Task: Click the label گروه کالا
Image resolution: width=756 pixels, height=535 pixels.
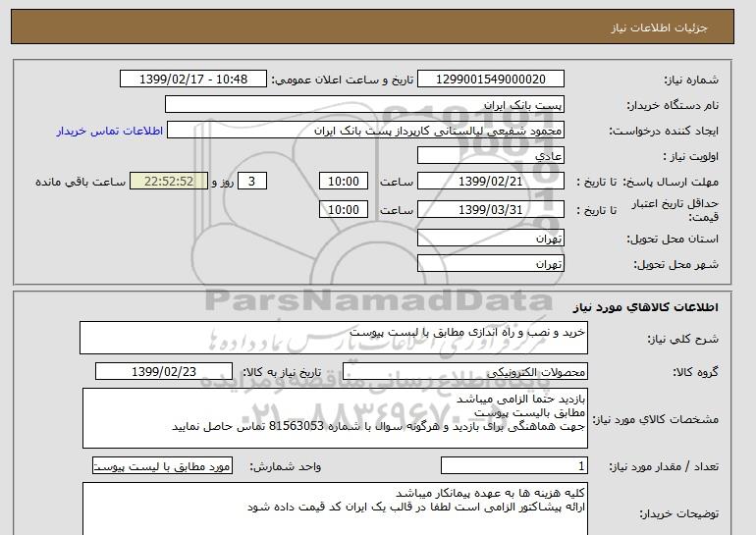Action: pos(696,372)
